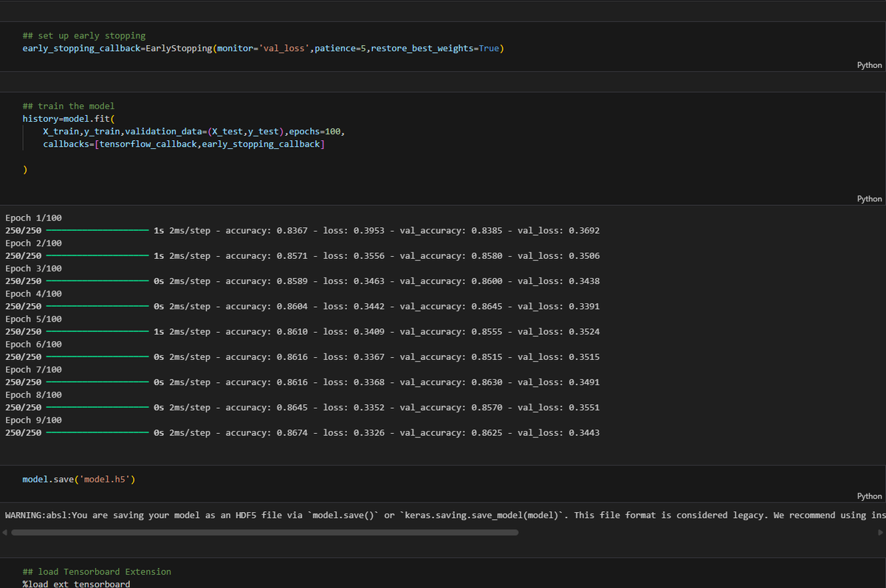Click the 'val_loss: 0.3443' value
Image resolution: width=886 pixels, height=588 pixels.
click(559, 433)
